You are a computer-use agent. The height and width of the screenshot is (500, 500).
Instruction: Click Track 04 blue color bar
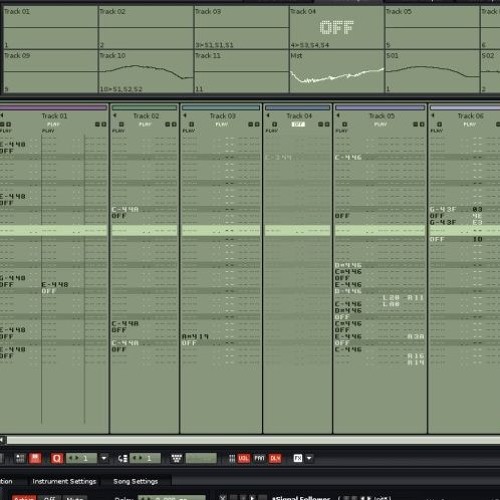298,107
